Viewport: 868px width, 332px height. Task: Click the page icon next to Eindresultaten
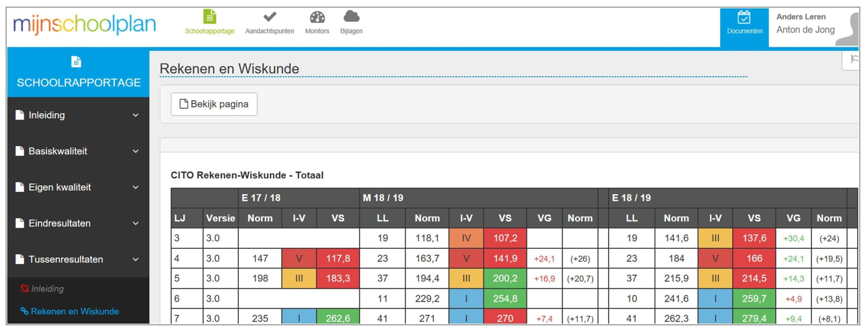(20, 223)
